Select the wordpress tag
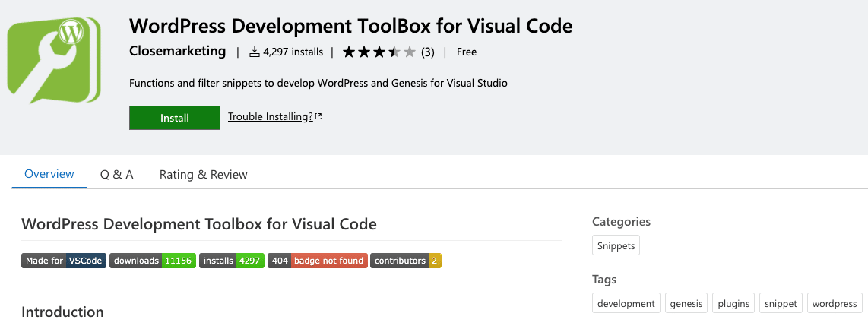 pos(835,303)
